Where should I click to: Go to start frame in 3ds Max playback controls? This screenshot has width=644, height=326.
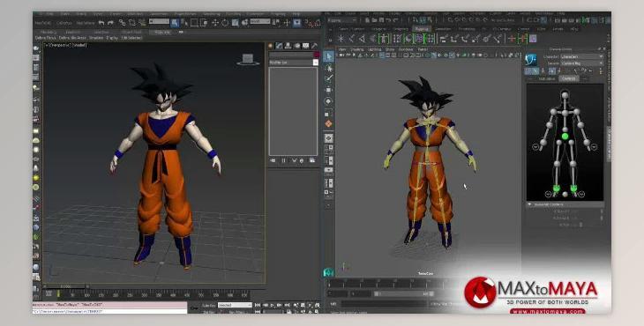(x=258, y=306)
